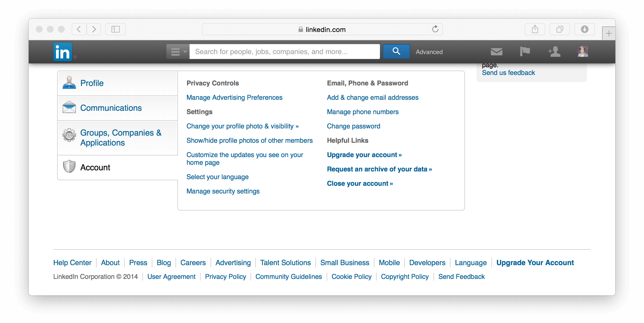Open Talent Solutions footer link

[286, 263]
